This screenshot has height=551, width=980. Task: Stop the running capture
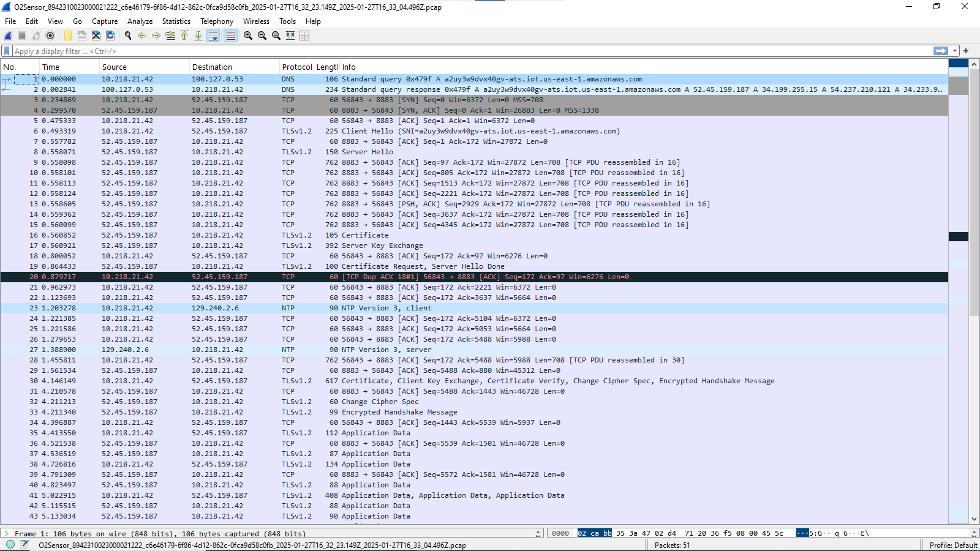tap(22, 36)
